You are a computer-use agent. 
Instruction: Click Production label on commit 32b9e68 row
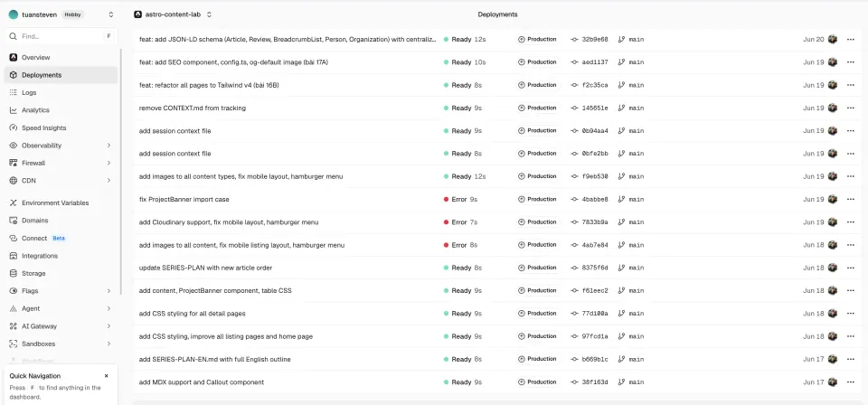(537, 39)
